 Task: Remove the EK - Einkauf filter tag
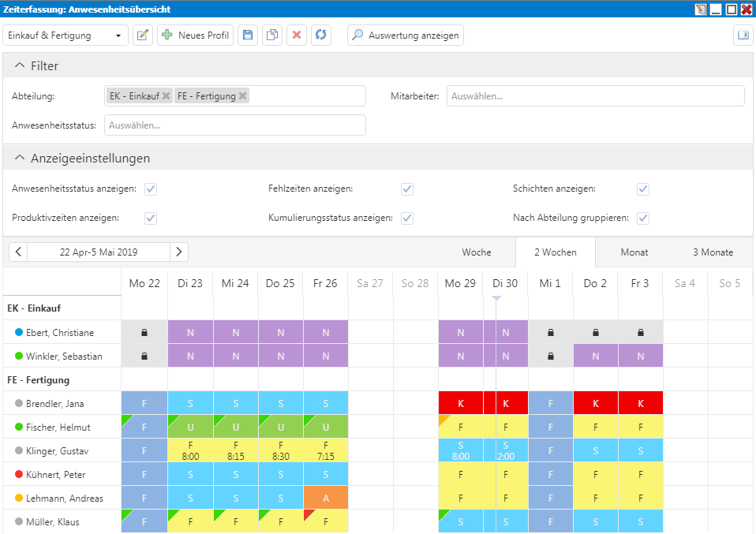166,96
